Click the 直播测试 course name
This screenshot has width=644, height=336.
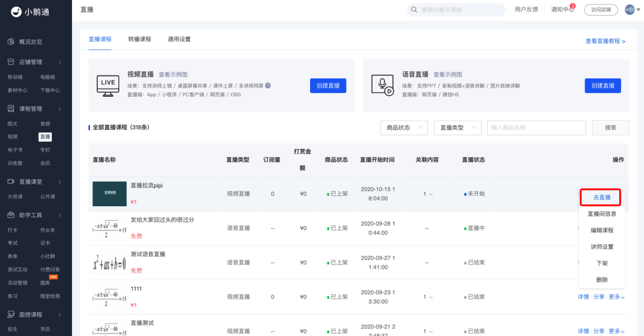point(142,323)
